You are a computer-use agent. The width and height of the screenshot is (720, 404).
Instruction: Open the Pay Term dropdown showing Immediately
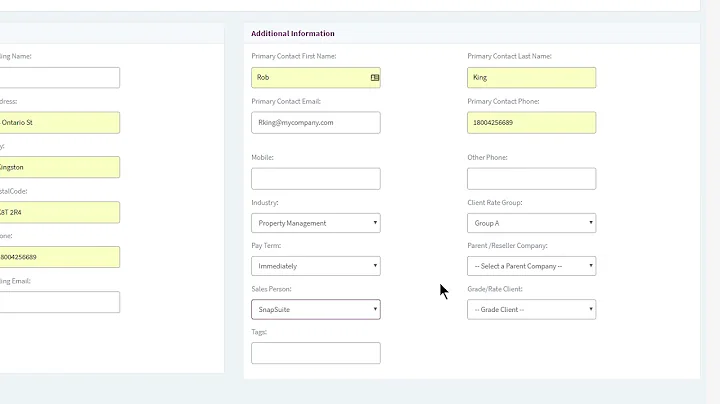315,266
